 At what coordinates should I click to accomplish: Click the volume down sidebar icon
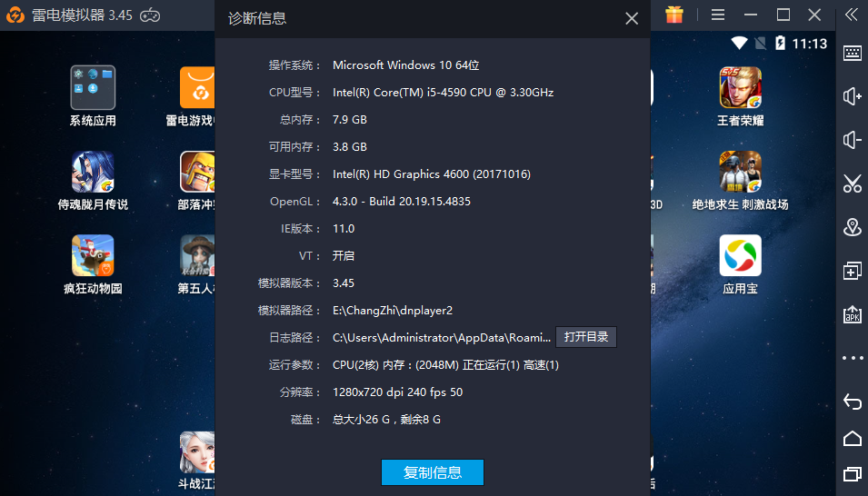click(852, 140)
